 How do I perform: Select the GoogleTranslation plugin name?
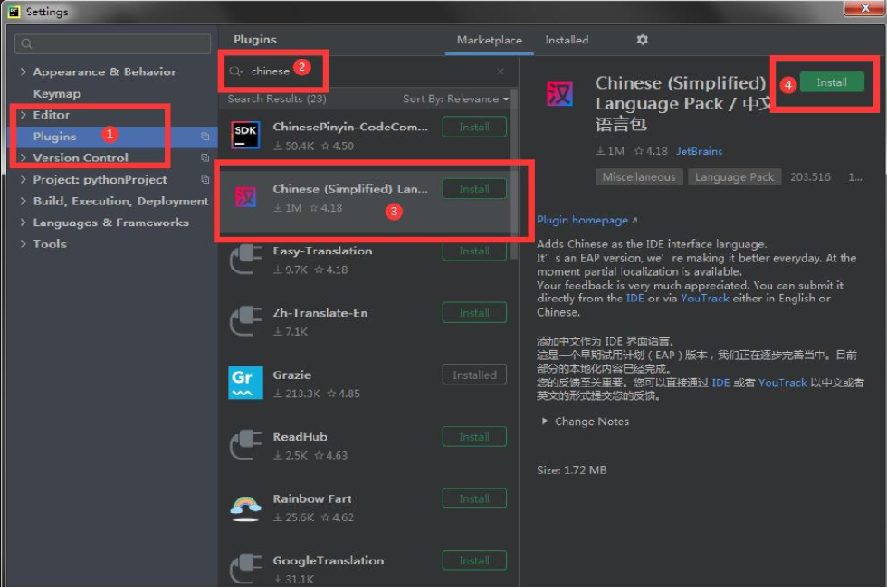(x=328, y=560)
